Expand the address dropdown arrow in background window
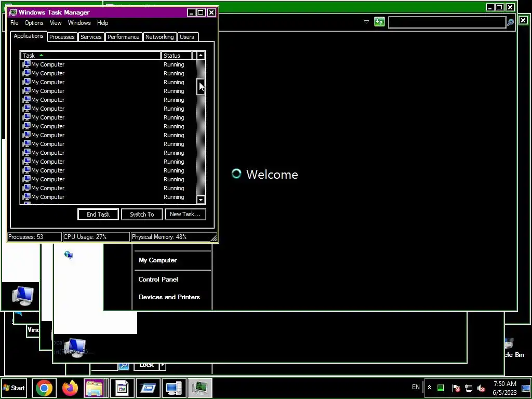The image size is (532, 399). 366,22
